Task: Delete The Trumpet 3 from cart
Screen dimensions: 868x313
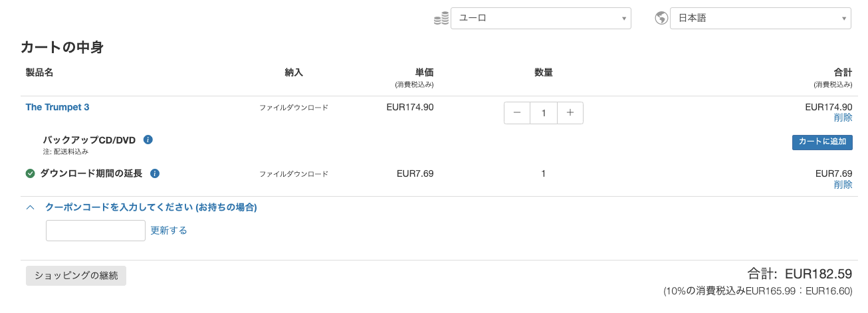Action: [843, 118]
